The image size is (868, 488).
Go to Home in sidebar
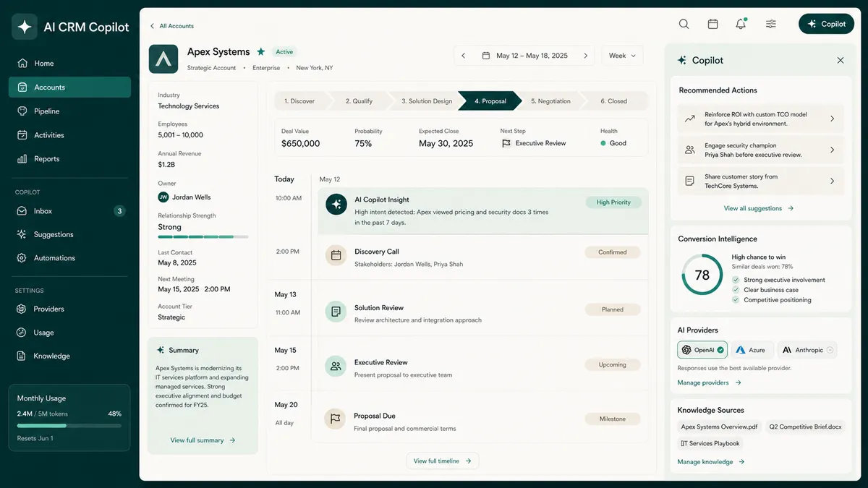click(69, 63)
